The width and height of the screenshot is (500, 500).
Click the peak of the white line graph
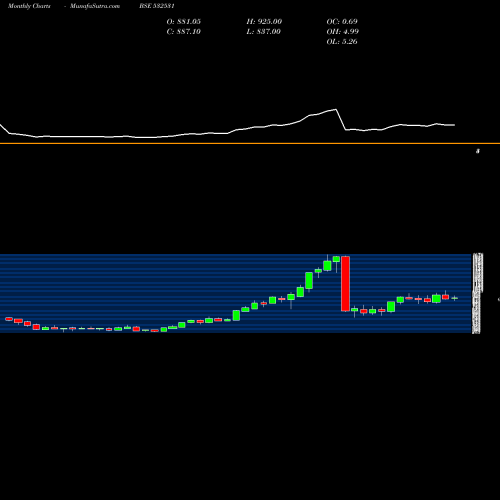click(x=335, y=109)
